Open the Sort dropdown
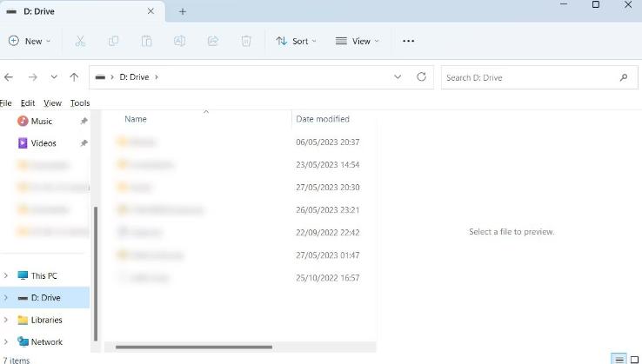 point(296,41)
